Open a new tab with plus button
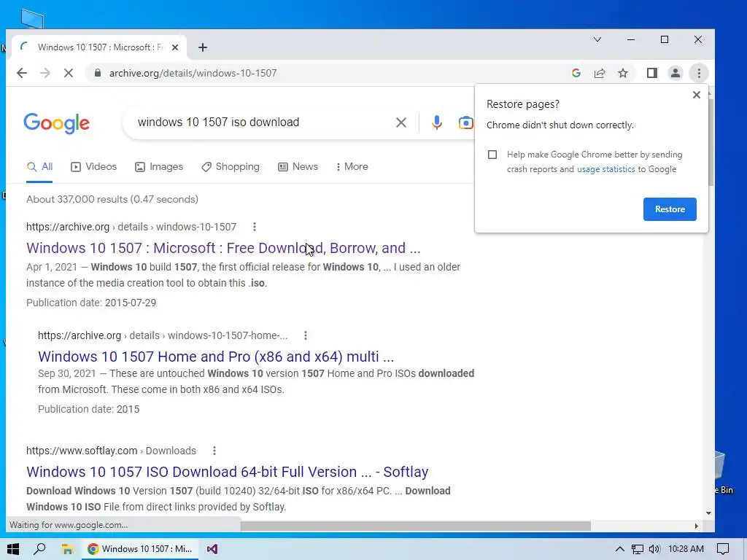Image resolution: width=747 pixels, height=560 pixels. pos(203,47)
